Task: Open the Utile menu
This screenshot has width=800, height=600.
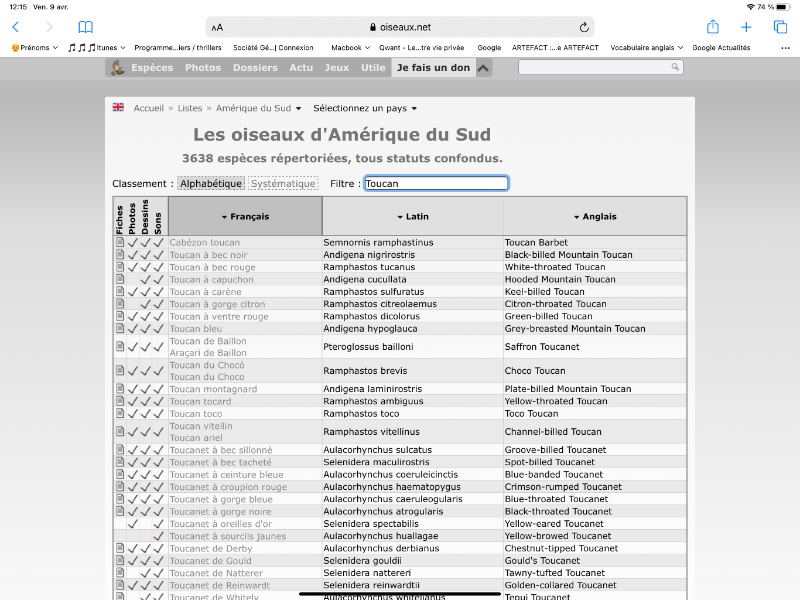Action: click(373, 67)
